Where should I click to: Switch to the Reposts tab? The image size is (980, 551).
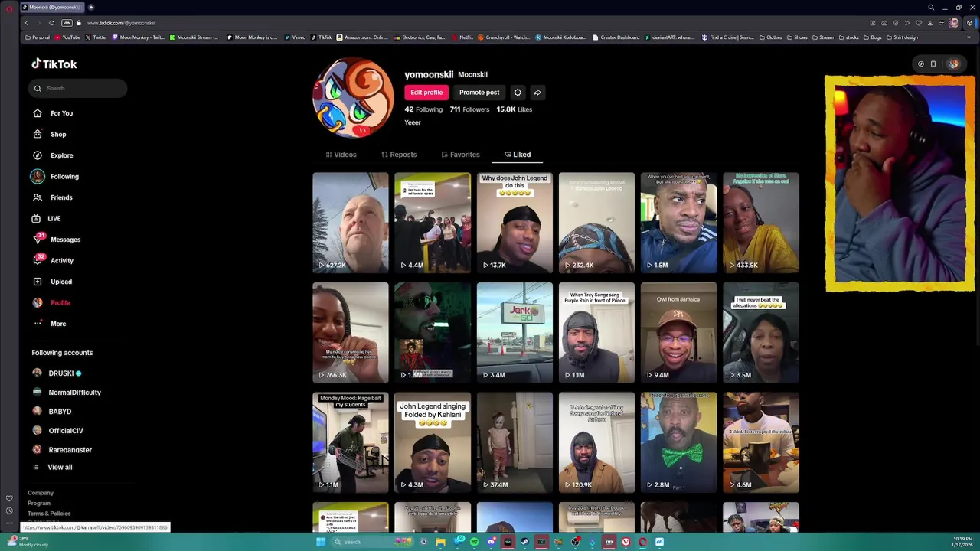[x=399, y=155]
